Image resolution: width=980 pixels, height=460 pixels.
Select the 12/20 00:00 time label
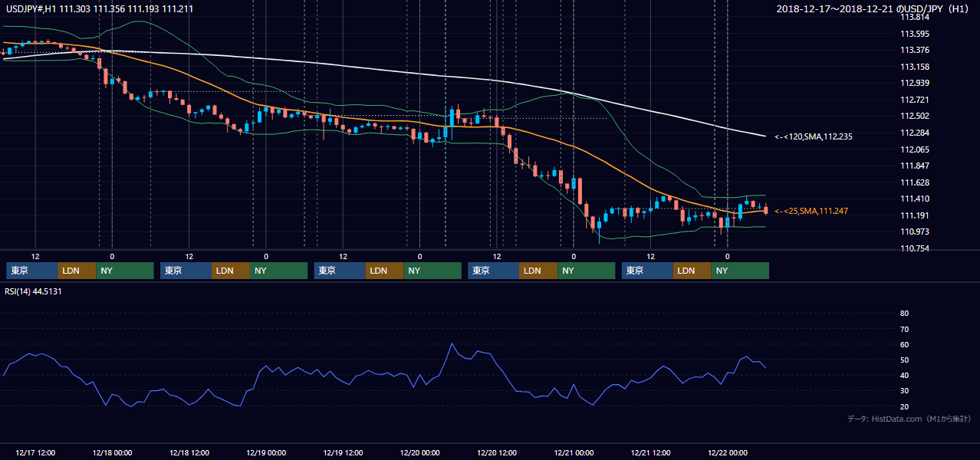point(420,452)
